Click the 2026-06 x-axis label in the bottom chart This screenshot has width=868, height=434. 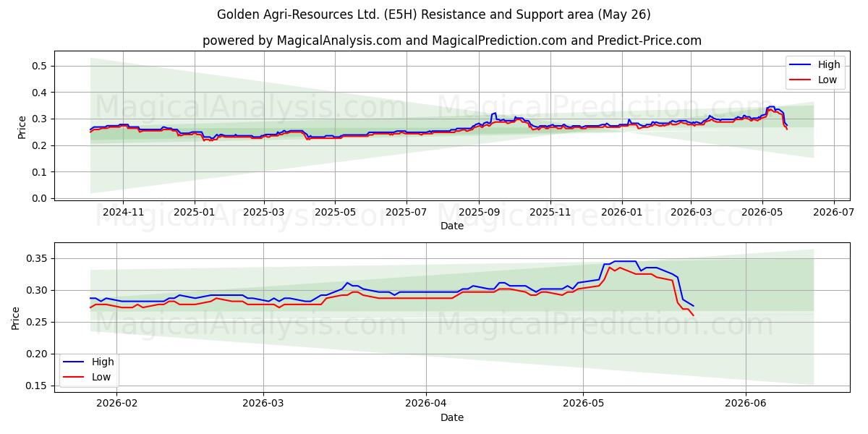click(x=746, y=404)
